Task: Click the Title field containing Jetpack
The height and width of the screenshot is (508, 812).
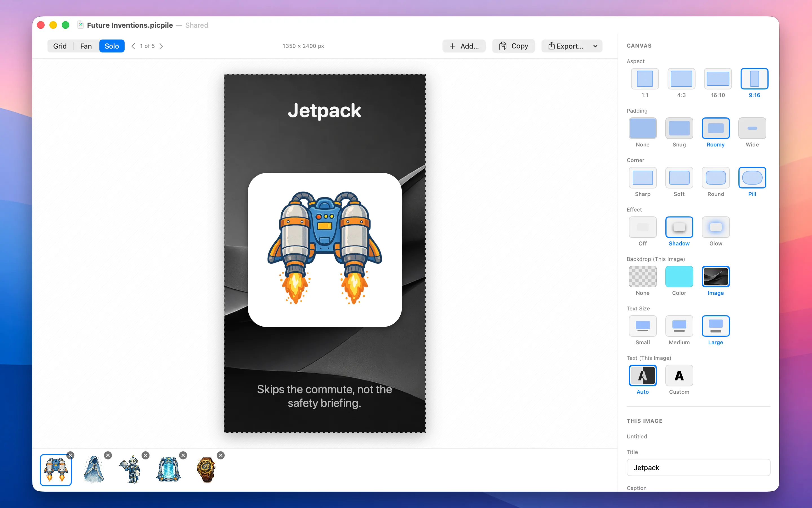Action: click(x=698, y=467)
